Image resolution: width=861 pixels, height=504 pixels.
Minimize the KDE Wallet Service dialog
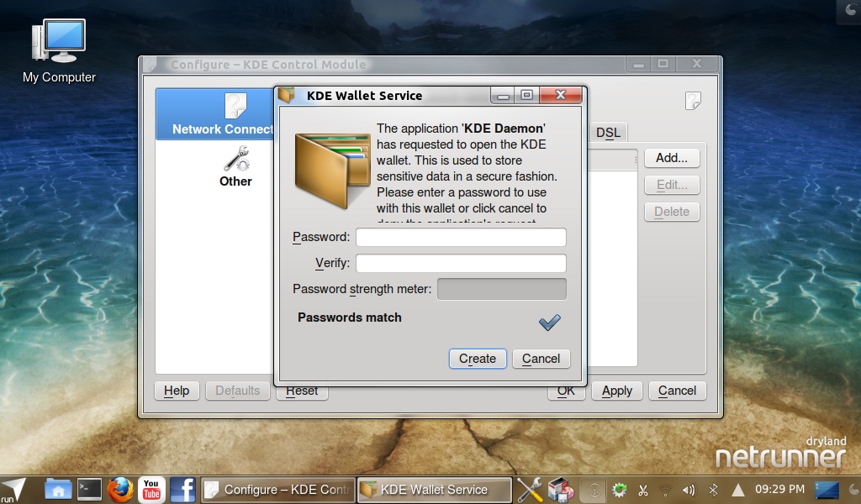[503, 96]
